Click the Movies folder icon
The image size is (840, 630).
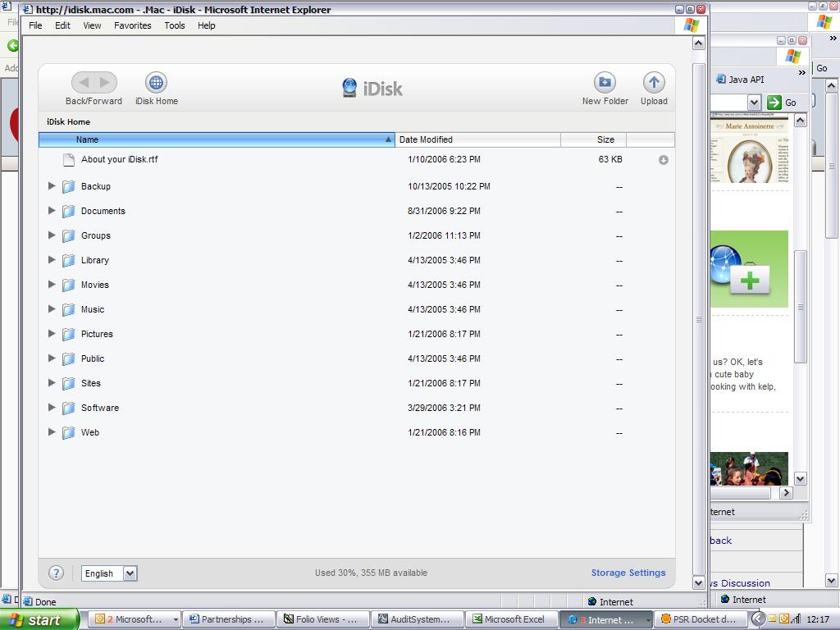click(x=68, y=285)
